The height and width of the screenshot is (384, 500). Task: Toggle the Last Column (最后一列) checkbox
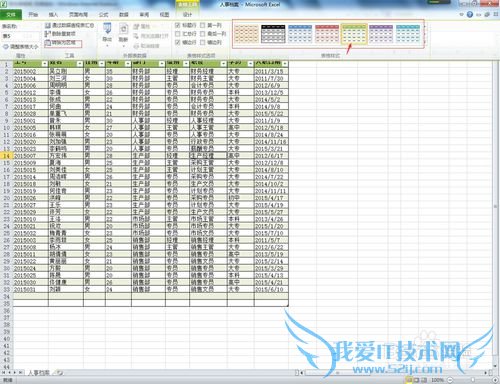tap(203, 34)
